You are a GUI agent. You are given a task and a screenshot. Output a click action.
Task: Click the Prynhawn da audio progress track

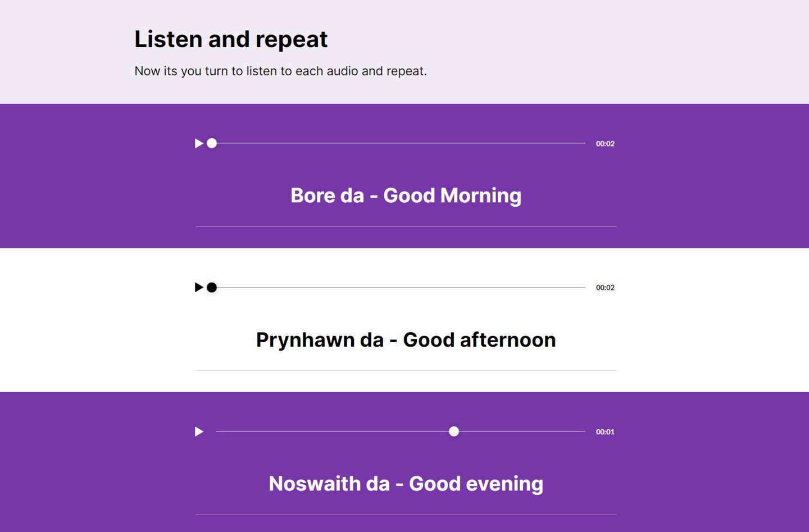[400, 288]
